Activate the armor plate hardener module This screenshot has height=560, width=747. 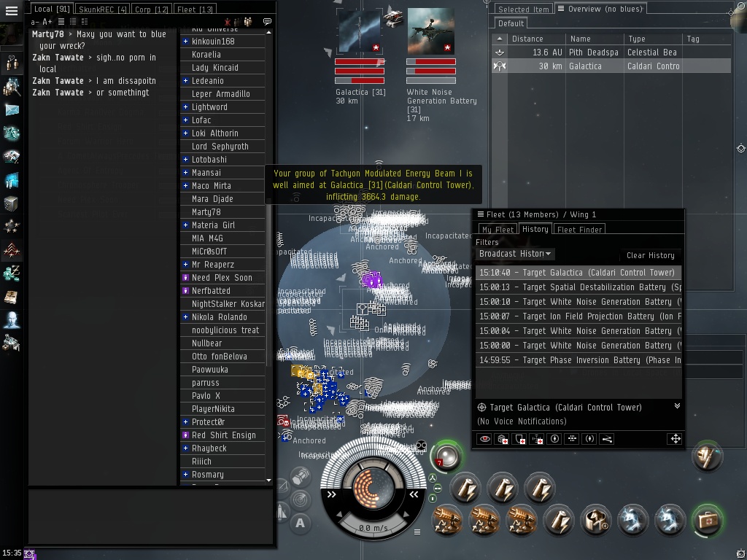coord(595,520)
